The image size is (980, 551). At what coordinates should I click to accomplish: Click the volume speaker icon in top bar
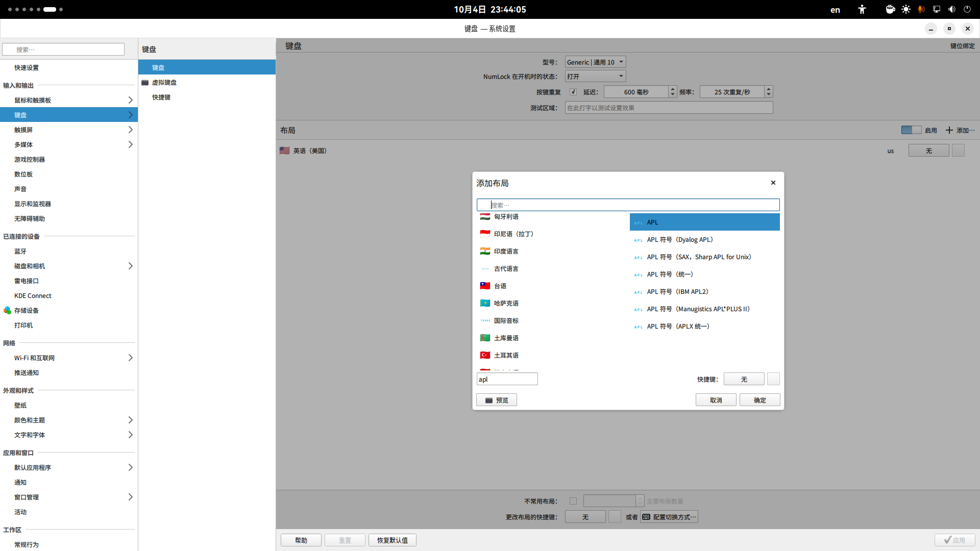click(952, 9)
